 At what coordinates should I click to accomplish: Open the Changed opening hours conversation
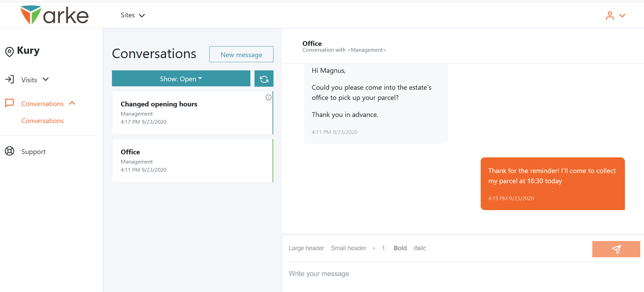pos(193,113)
